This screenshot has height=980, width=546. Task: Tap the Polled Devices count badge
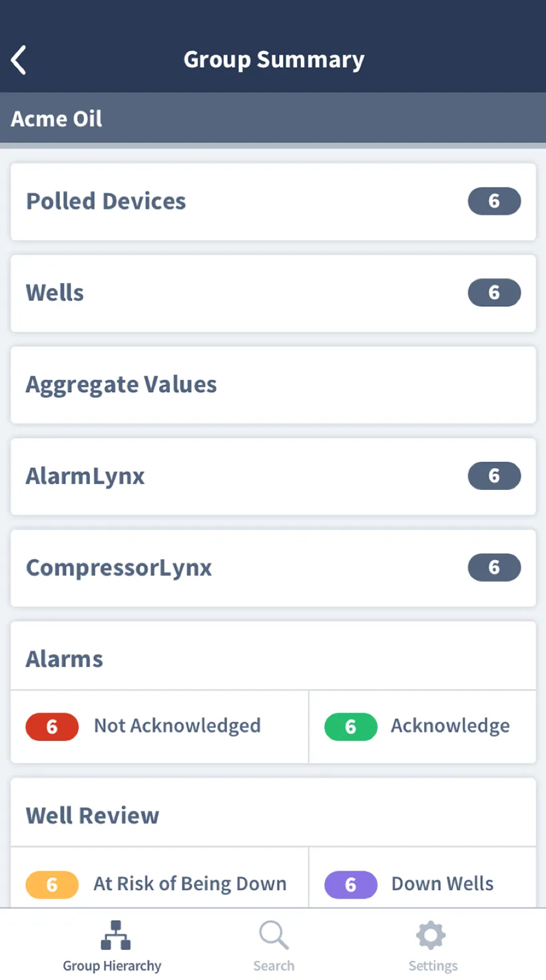pos(494,201)
